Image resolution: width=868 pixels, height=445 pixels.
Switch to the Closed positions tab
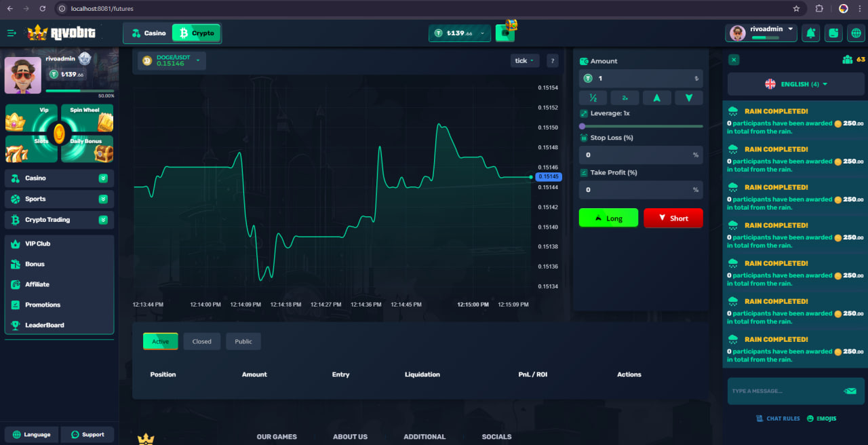201,341
